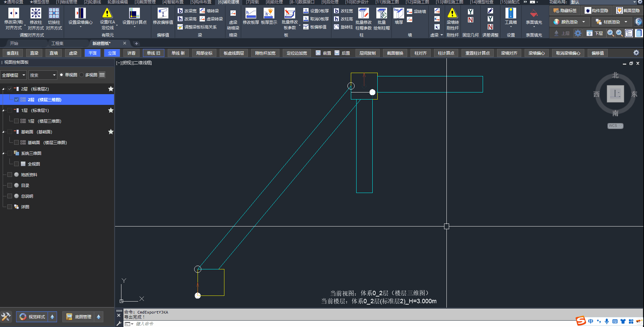This screenshot has height=327, width=644.
Task: Open the 全部楼层 dropdown
Action: [x=14, y=75]
